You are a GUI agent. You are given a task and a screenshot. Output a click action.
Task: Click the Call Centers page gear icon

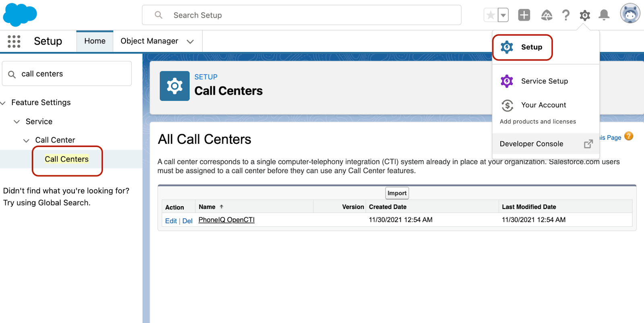pos(175,86)
